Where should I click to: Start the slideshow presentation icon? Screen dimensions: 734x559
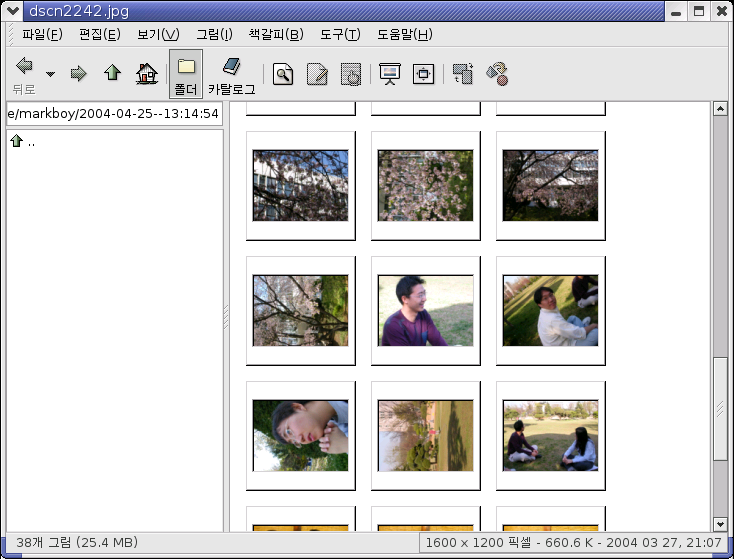pos(389,74)
